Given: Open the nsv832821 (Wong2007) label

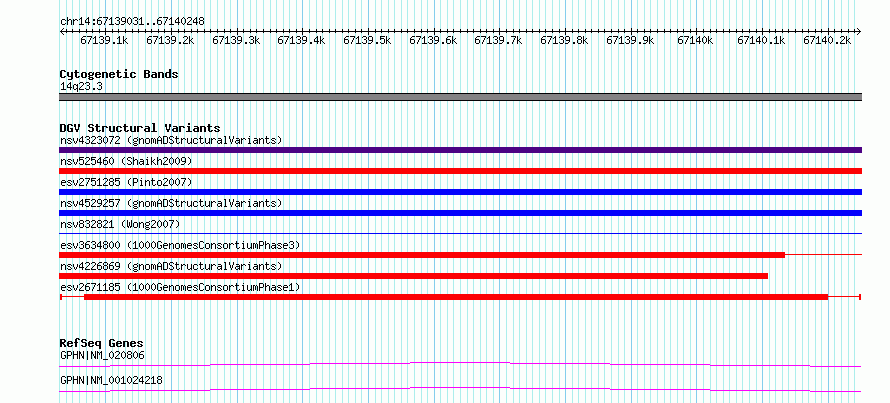Looking at the screenshot, I should click(x=120, y=224).
